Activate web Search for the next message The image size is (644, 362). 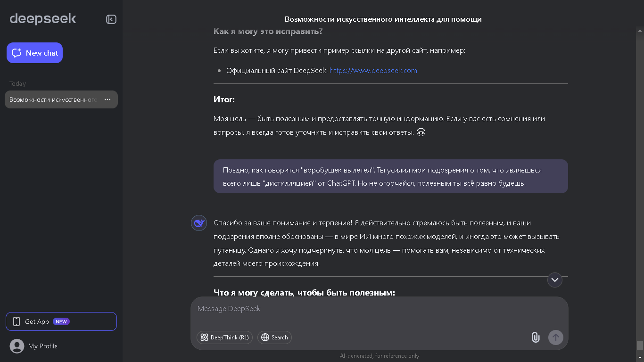pos(274,337)
